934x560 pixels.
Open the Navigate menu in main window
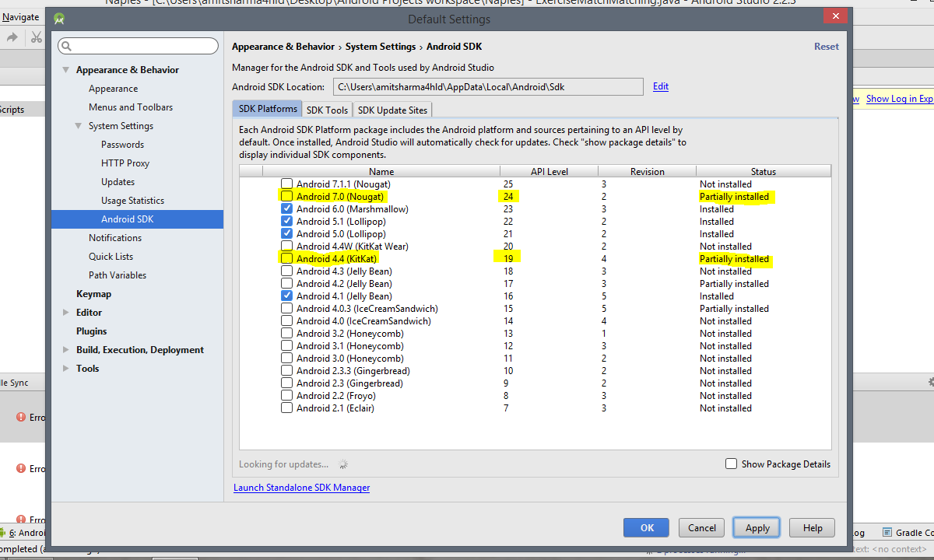point(20,17)
